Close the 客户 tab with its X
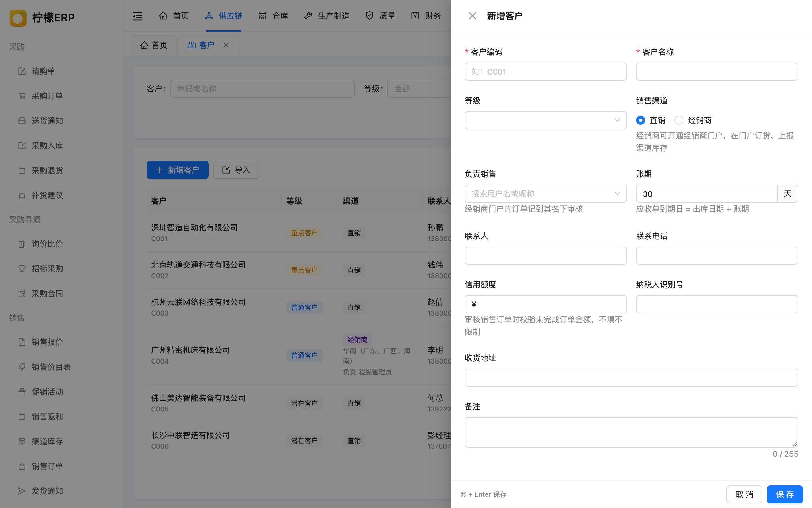This screenshot has width=812, height=508. [226, 45]
